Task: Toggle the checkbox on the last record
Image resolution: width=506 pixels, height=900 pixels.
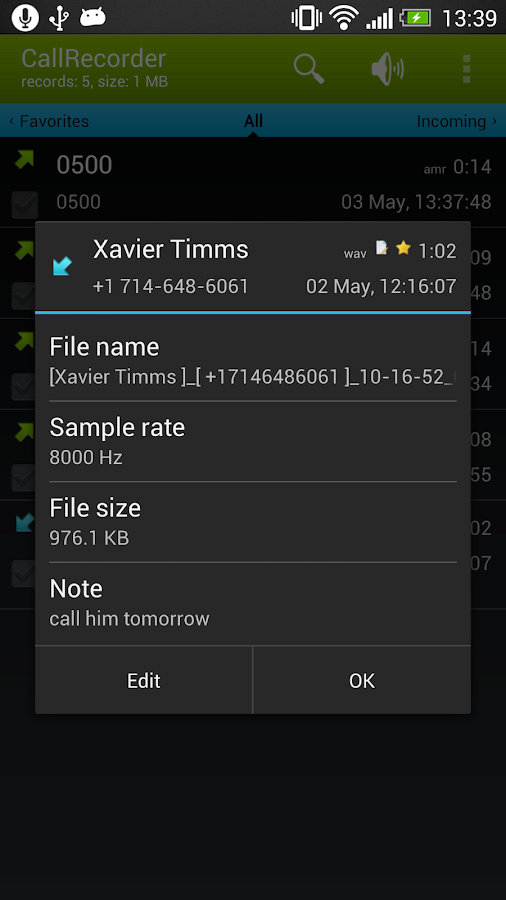Action: pos(23,573)
